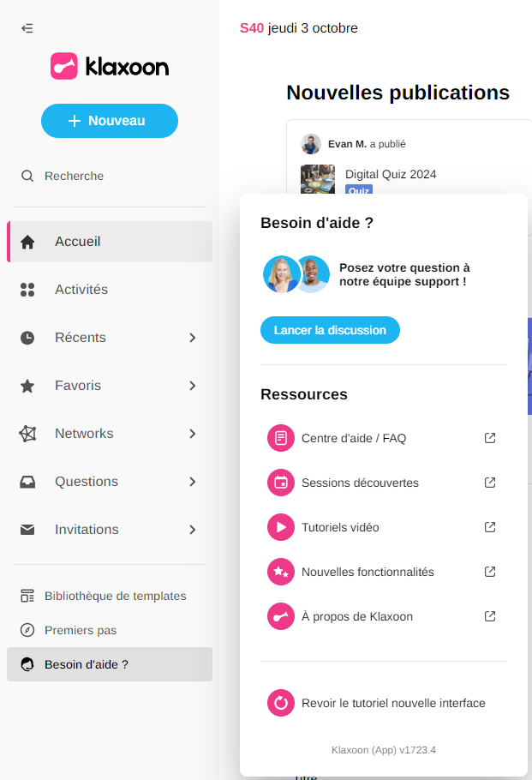Click the Recherche search field
The image size is (532, 780).
click(74, 176)
